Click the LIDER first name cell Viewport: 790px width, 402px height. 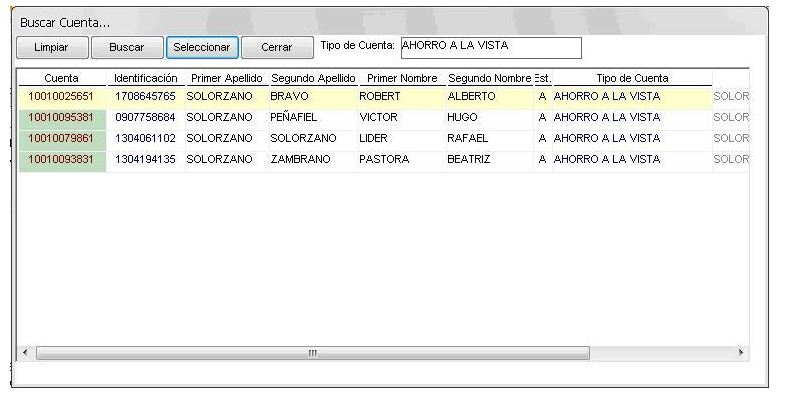pos(402,139)
